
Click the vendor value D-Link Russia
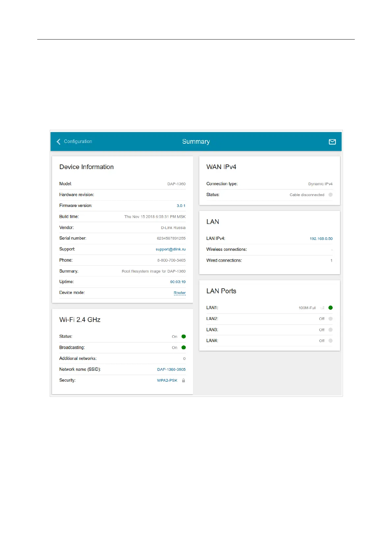click(x=173, y=228)
